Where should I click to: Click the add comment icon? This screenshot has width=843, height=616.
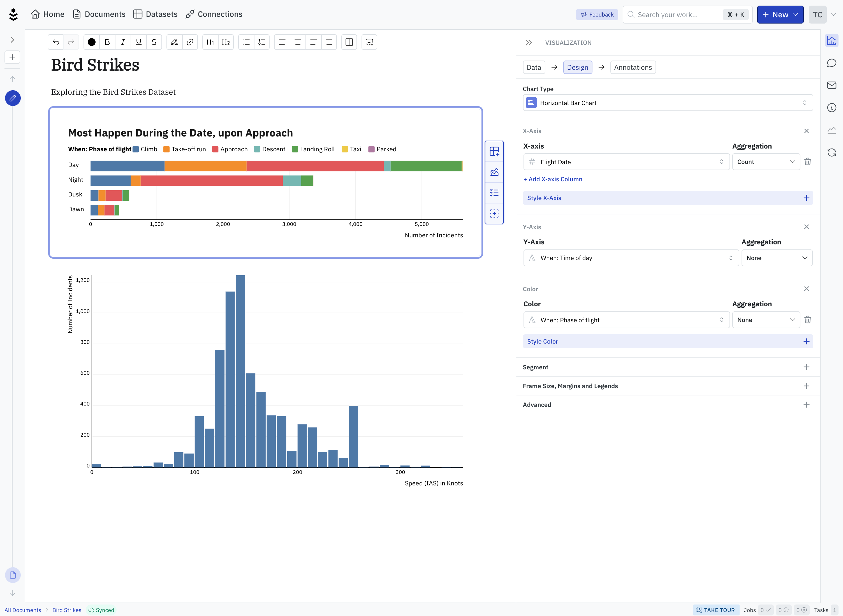369,42
